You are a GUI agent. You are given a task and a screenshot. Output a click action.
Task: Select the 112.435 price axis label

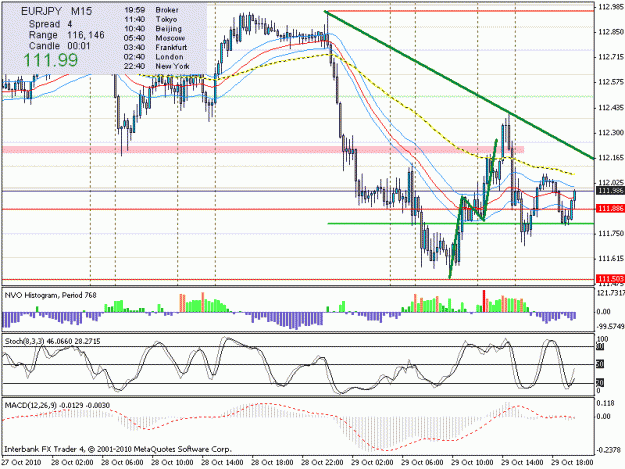[611, 108]
